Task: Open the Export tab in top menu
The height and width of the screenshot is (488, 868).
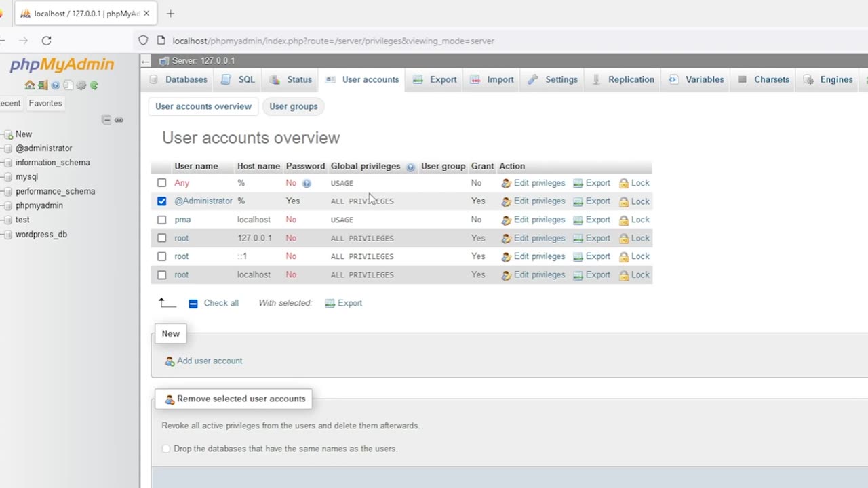Action: pos(435,79)
